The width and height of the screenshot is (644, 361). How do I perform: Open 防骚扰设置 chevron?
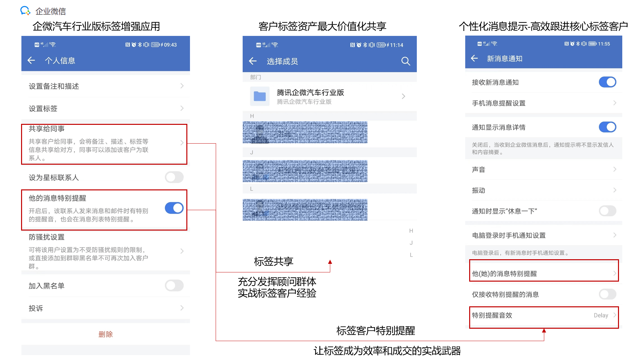coord(182,251)
